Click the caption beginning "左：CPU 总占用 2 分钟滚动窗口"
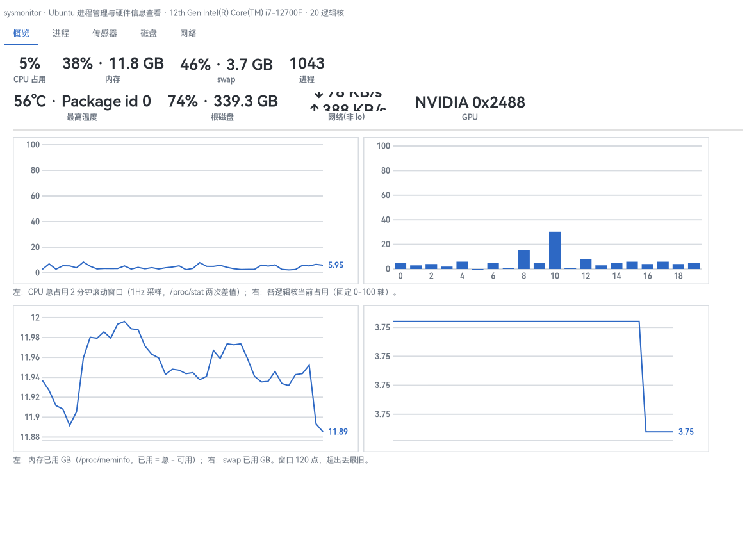This screenshot has width=756, height=538. pyautogui.click(x=205, y=292)
